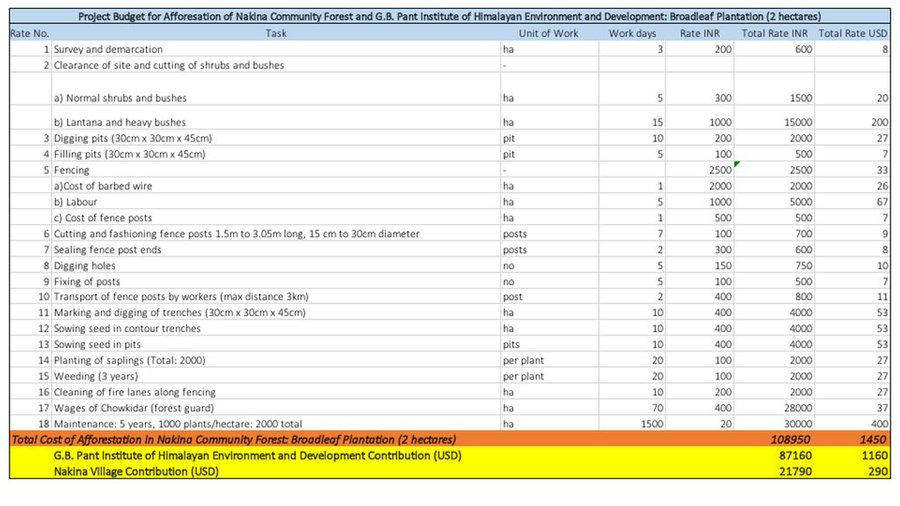This screenshot has width=900, height=506.
Task: Click the 'Total Rate INR' column header
Action: click(774, 33)
